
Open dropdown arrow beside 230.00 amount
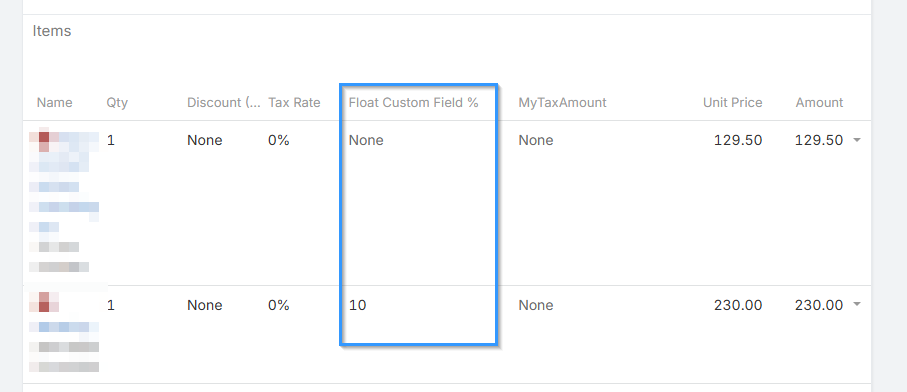pos(857,305)
